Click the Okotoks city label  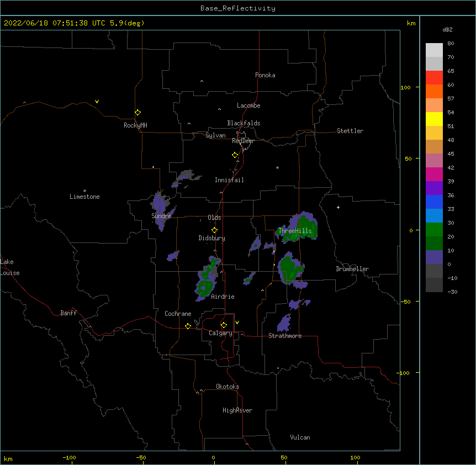coord(228,387)
